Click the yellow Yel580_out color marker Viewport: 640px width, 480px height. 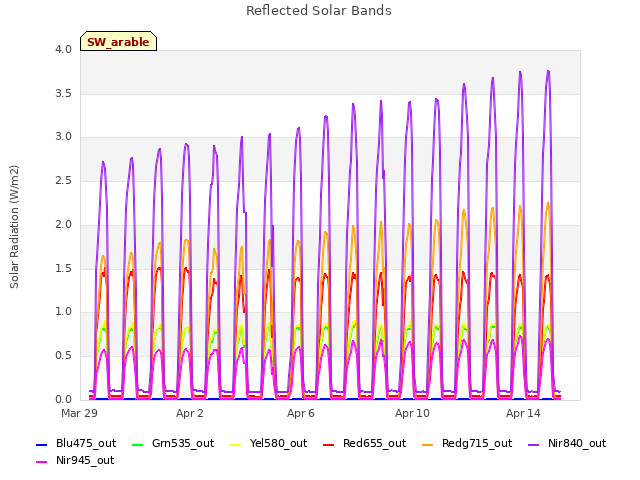pos(236,444)
